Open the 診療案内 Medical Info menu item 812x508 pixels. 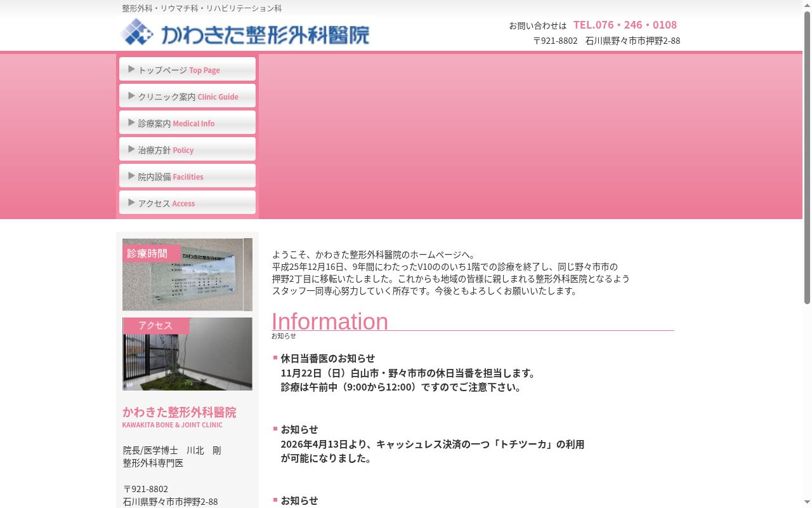pyautogui.click(x=187, y=123)
